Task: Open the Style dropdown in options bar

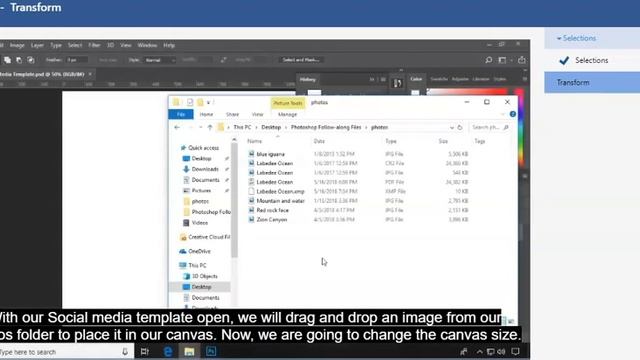Action: tap(160, 60)
